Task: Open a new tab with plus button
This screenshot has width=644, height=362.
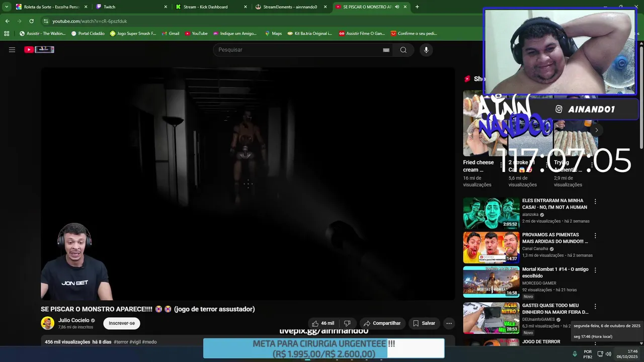Action: pos(417,7)
